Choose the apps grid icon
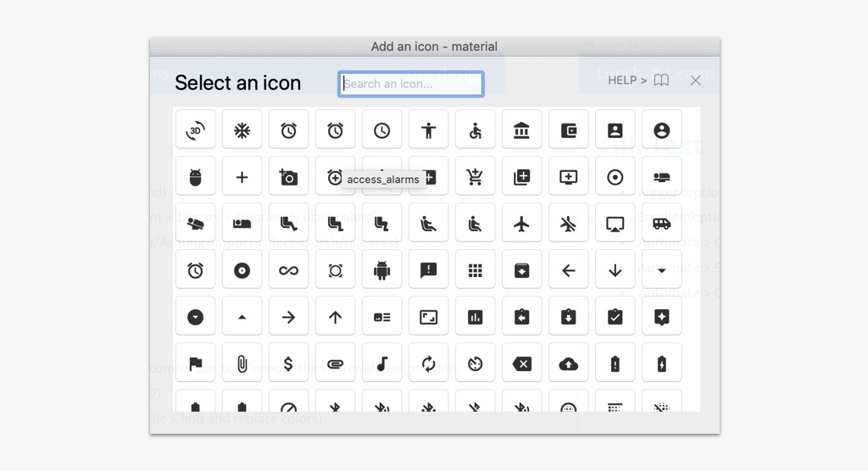Screen dimensions: 868x471 pyautogui.click(x=475, y=270)
